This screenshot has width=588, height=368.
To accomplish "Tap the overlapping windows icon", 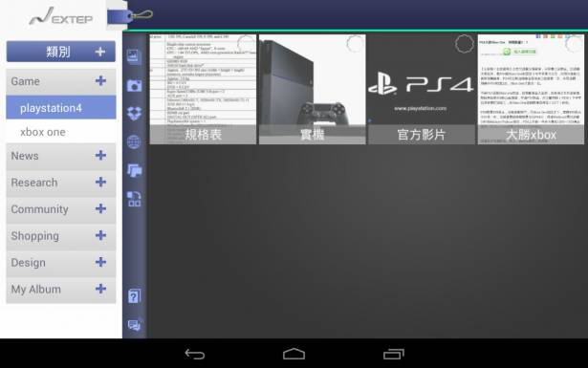I will click(x=134, y=170).
